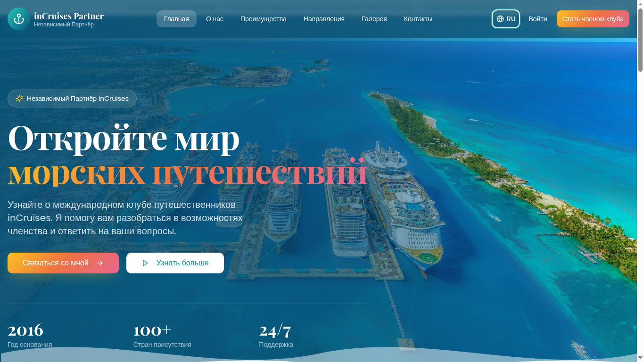Open the Направления section link
The height and width of the screenshot is (362, 644).
click(x=324, y=19)
